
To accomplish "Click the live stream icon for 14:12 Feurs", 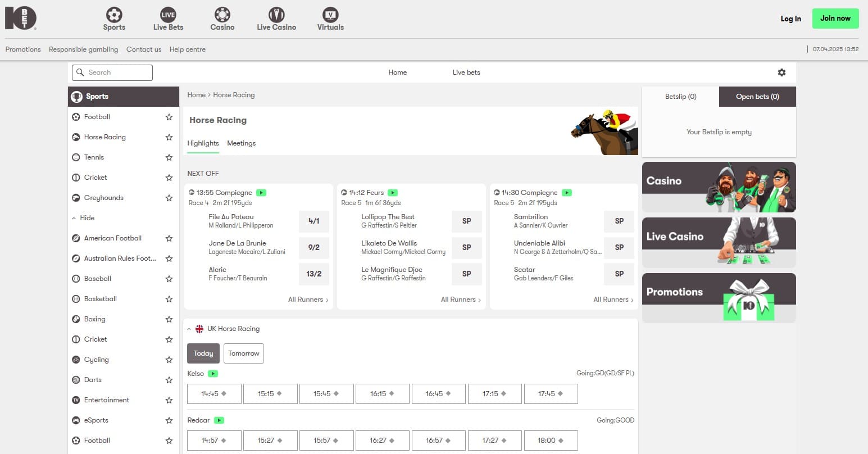I will [x=393, y=193].
